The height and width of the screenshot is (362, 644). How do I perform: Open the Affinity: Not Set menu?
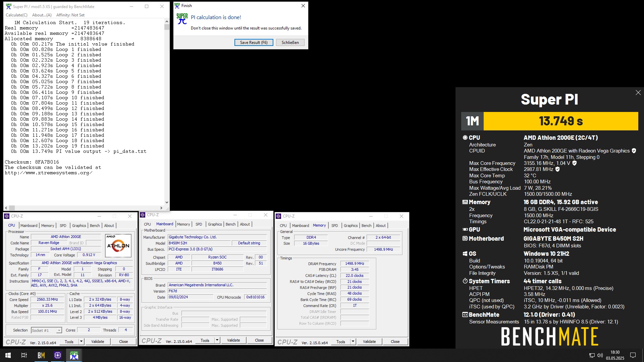[x=70, y=15]
